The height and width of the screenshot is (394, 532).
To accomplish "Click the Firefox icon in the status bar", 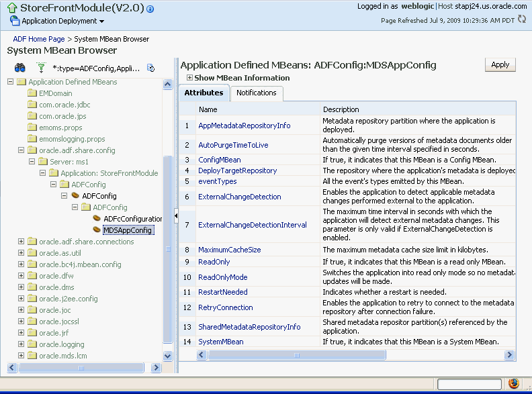I will pyautogui.click(x=514, y=383).
